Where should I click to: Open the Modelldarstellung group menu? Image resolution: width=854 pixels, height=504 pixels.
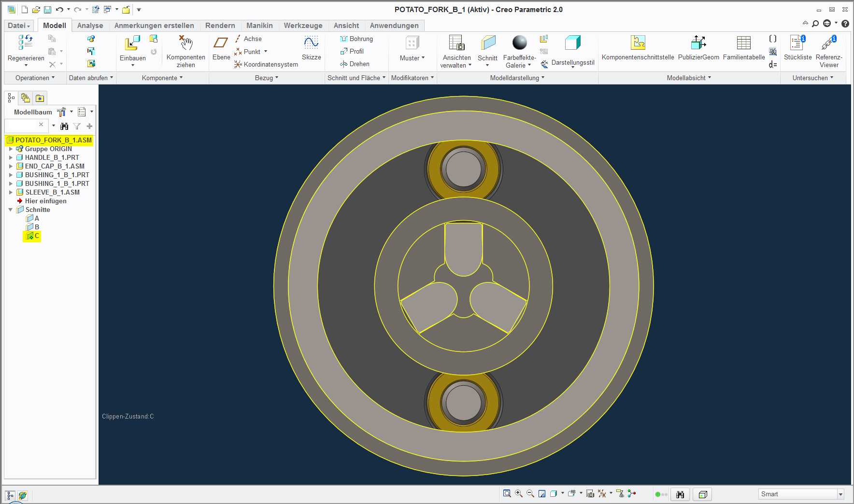(x=517, y=78)
